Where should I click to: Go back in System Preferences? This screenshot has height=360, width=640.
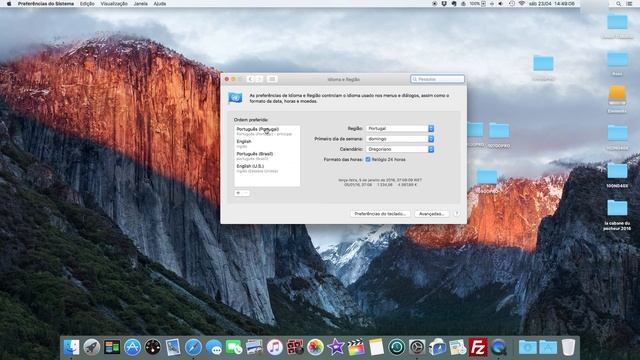(251, 79)
